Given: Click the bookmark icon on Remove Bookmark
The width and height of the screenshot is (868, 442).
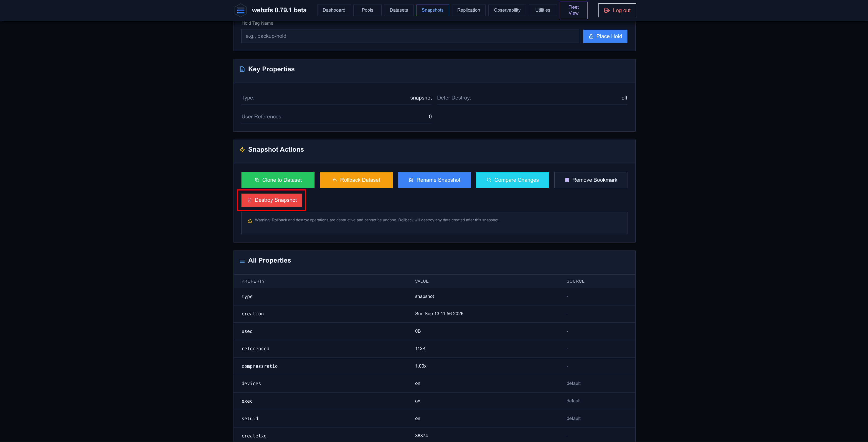Looking at the screenshot, I should click(x=567, y=180).
